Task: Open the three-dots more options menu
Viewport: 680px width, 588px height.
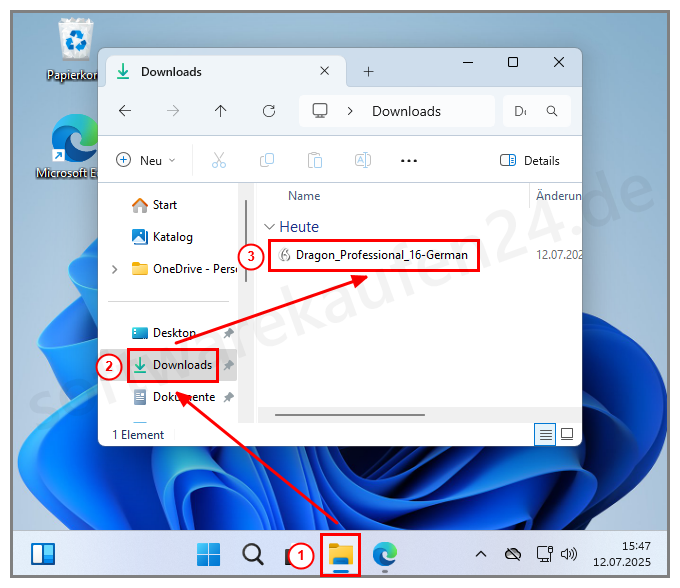Action: tap(409, 161)
